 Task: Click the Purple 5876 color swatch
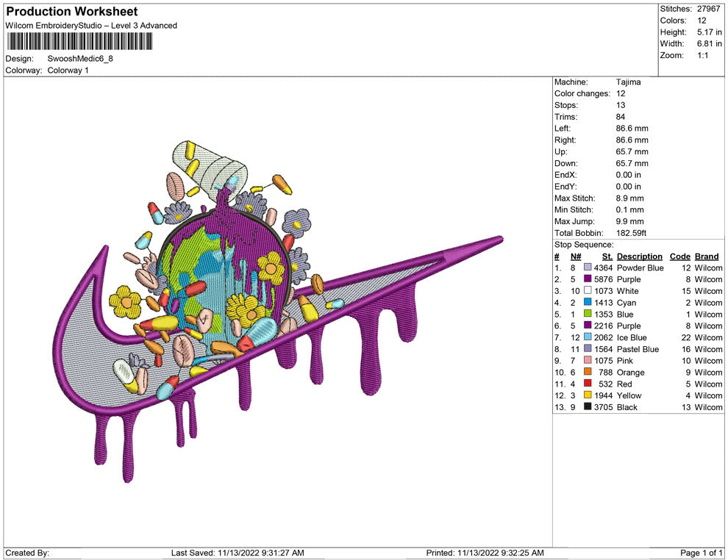[588, 279]
